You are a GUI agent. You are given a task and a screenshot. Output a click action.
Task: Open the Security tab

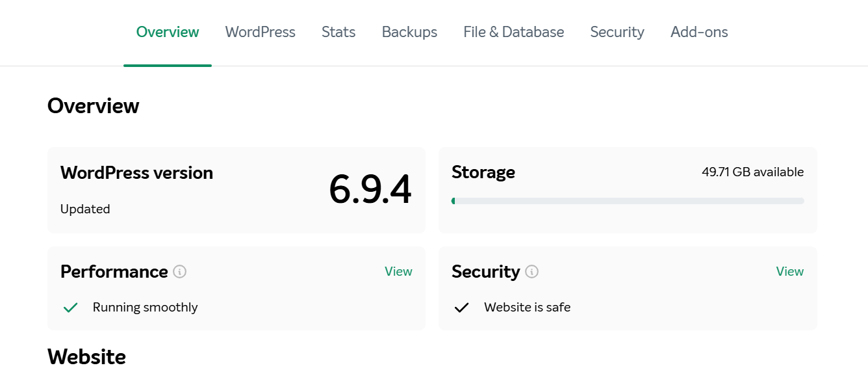pyautogui.click(x=617, y=32)
